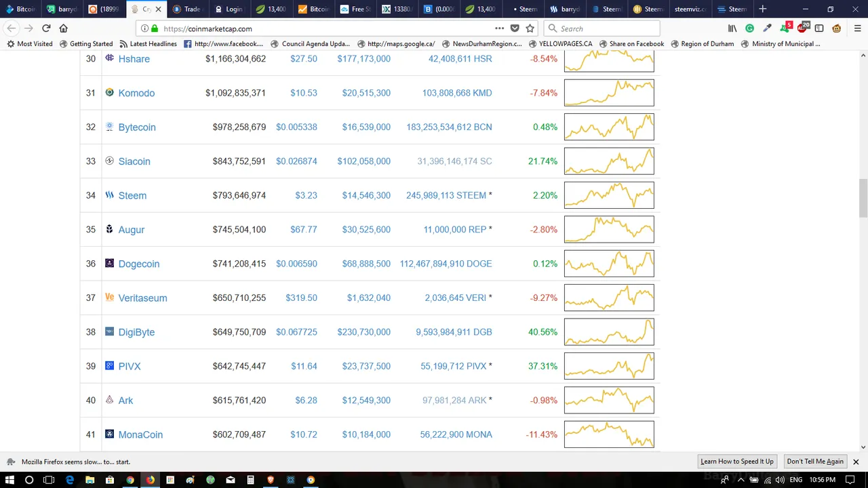868x488 pixels.
Task: Click the MonaCoin coin logo icon
Action: click(109, 434)
